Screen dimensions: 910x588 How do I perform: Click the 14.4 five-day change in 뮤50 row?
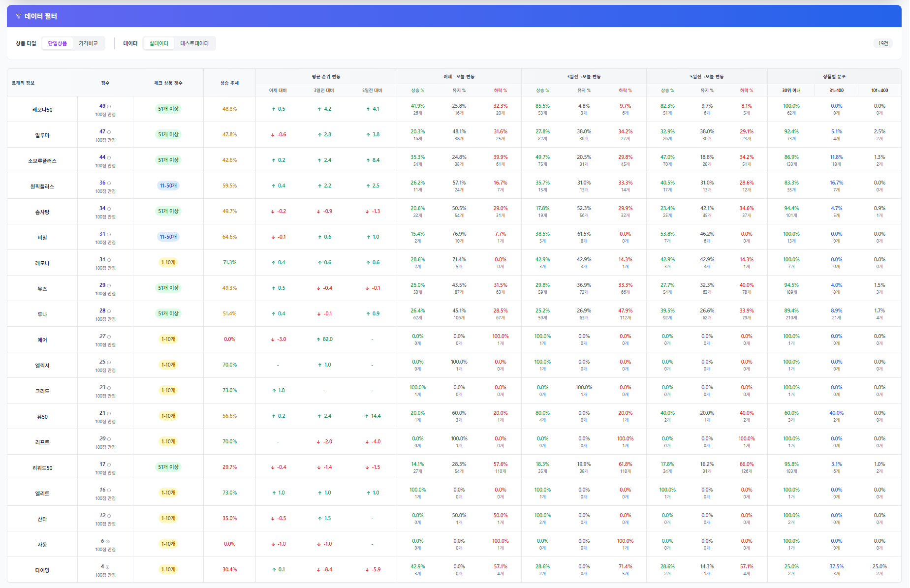pos(373,416)
